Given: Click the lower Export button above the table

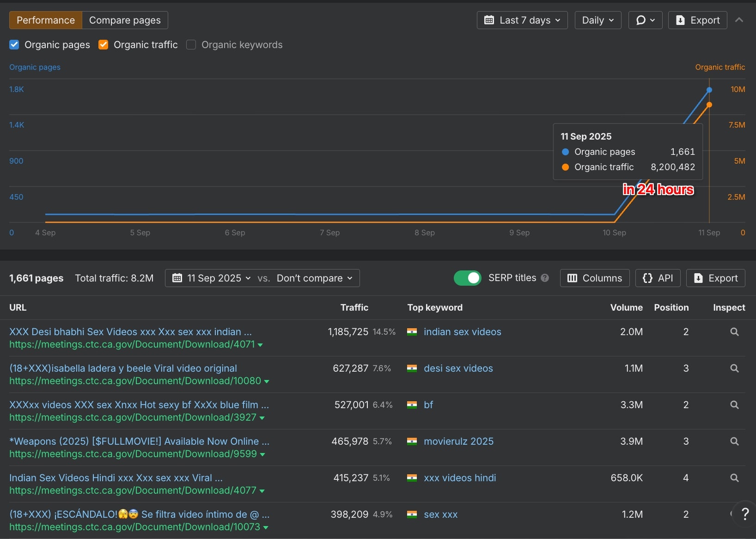Looking at the screenshot, I should click(716, 278).
